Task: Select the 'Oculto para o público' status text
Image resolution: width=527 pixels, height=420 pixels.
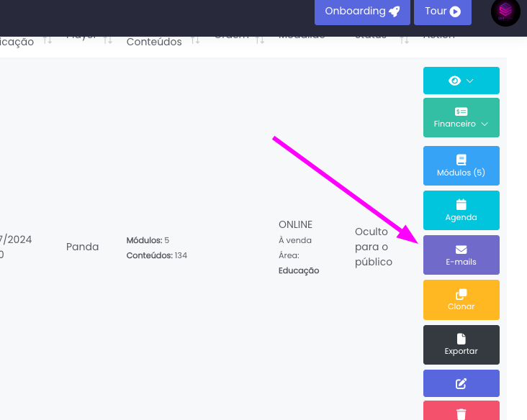Action: point(373,247)
